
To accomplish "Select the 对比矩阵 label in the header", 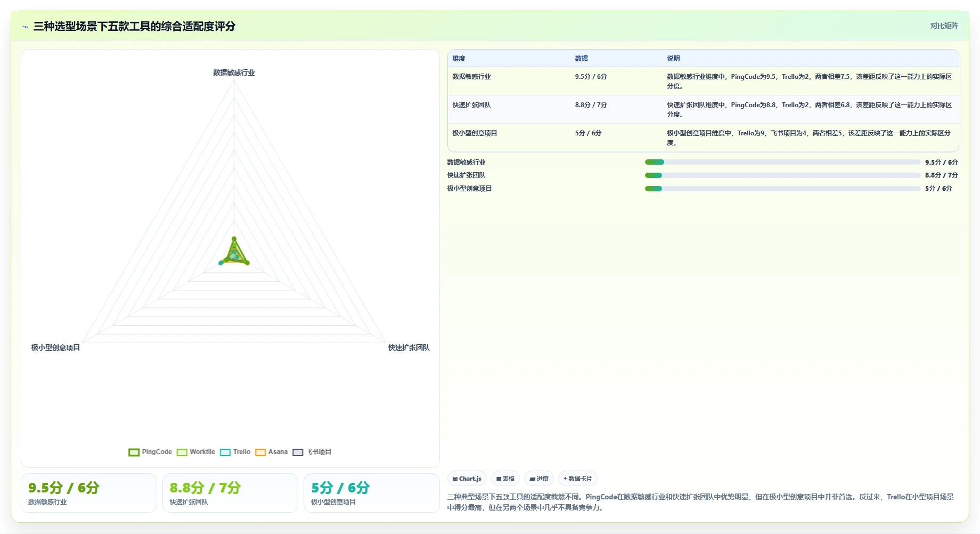I will pyautogui.click(x=944, y=26).
